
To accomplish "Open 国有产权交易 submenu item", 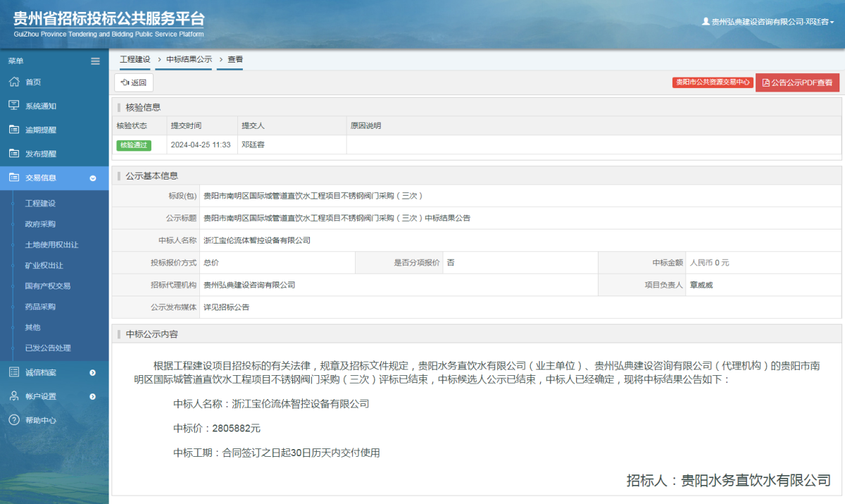I will 48,286.
